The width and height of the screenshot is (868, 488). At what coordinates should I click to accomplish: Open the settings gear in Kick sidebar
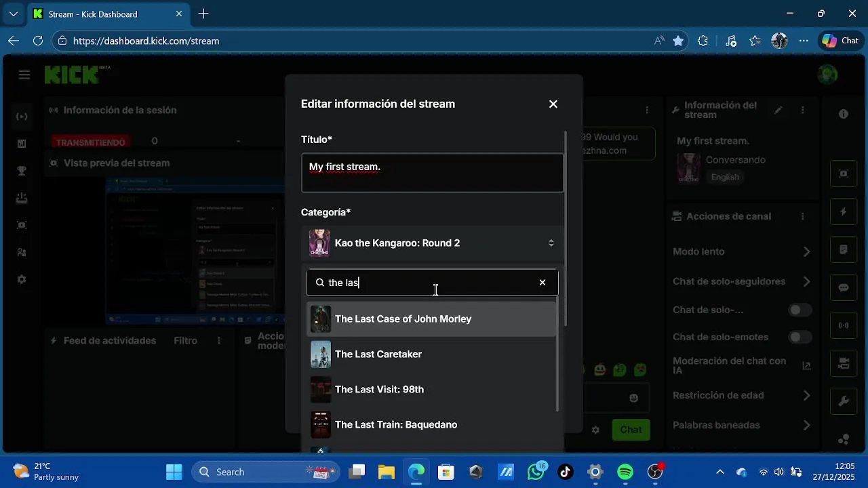coord(22,279)
